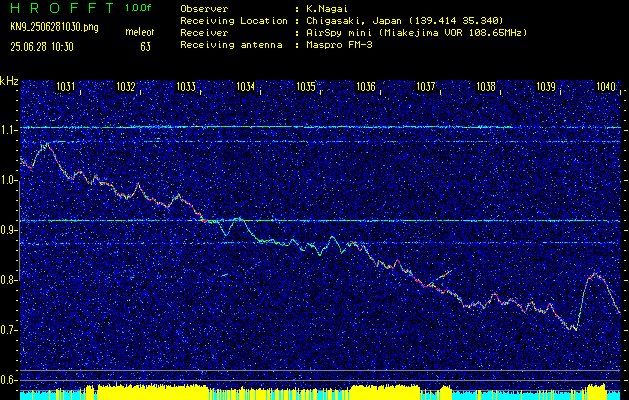Click the 1040 time marker
The height and width of the screenshot is (400, 629).
pyautogui.click(x=606, y=86)
